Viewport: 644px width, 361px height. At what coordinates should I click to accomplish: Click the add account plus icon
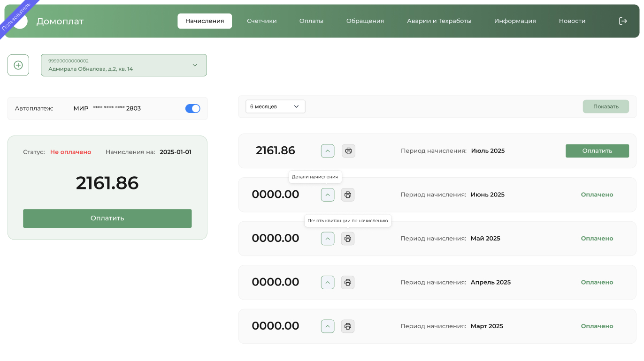pos(18,65)
